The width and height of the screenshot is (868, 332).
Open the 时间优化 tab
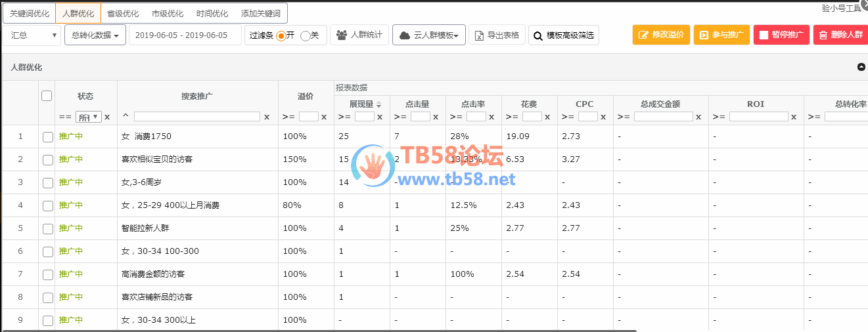pyautogui.click(x=212, y=13)
